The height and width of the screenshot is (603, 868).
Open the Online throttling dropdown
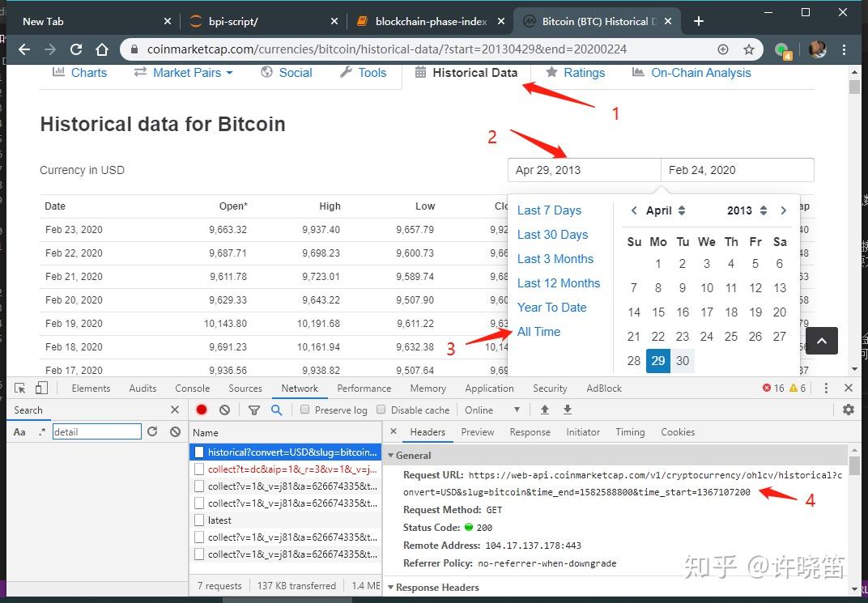point(491,410)
